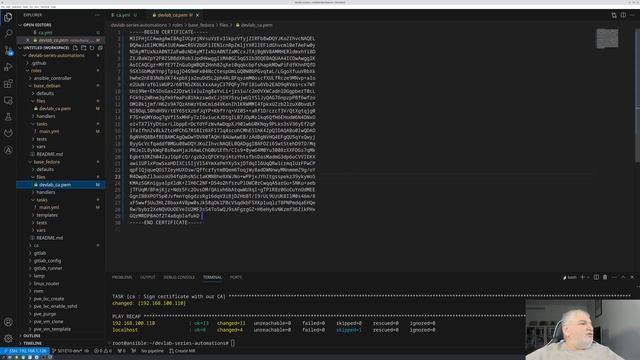640x360 pixels.
Task: Kill the terminal with trash icon
Action: [x=605, y=277]
